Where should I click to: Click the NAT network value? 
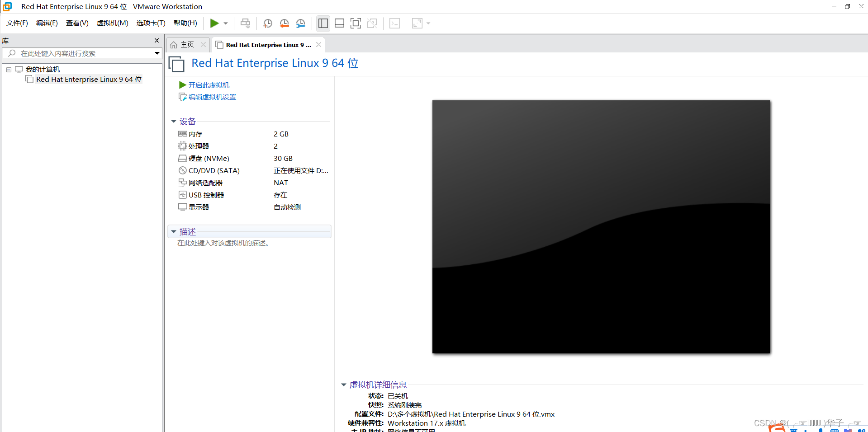[x=280, y=183]
